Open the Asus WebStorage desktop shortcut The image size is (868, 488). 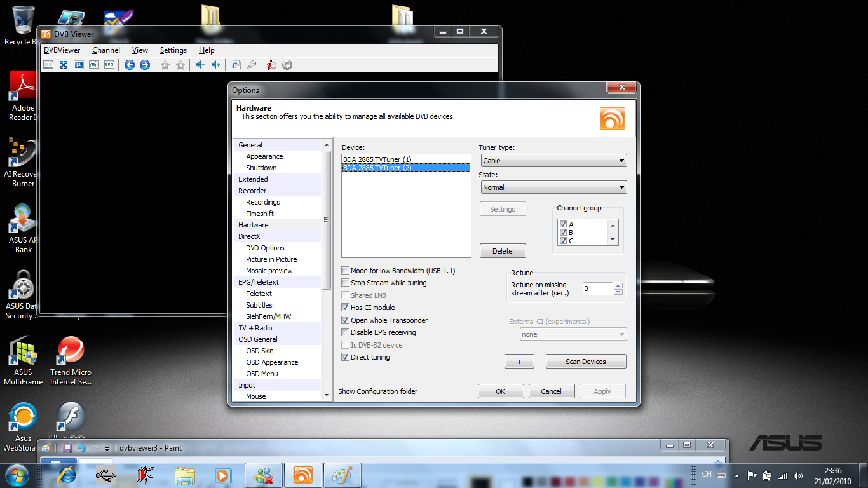[23, 427]
